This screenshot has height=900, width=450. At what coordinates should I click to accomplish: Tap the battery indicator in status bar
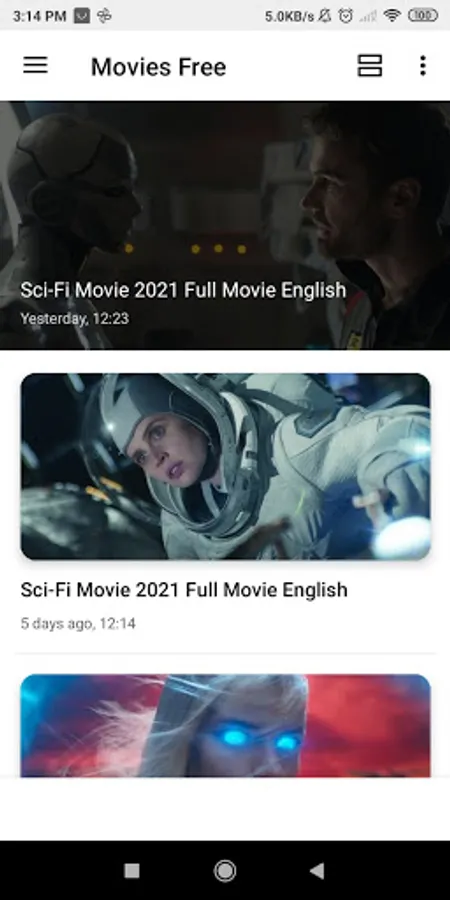point(423,15)
